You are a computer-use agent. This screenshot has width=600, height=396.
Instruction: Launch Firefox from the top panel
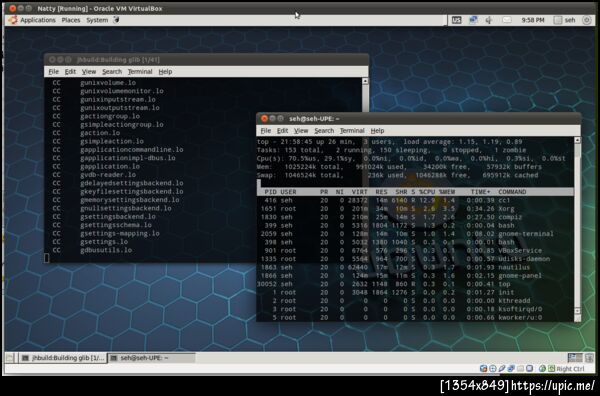point(116,20)
